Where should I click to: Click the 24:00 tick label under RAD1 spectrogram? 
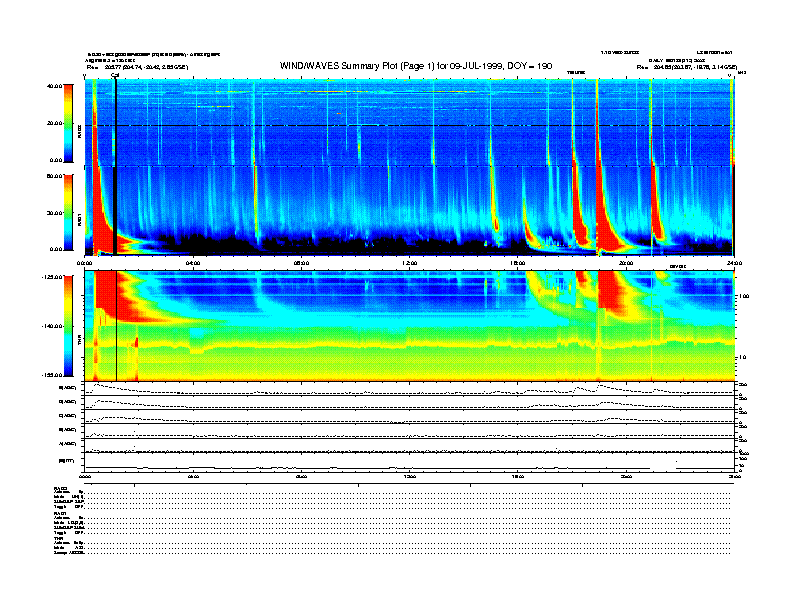[734, 263]
